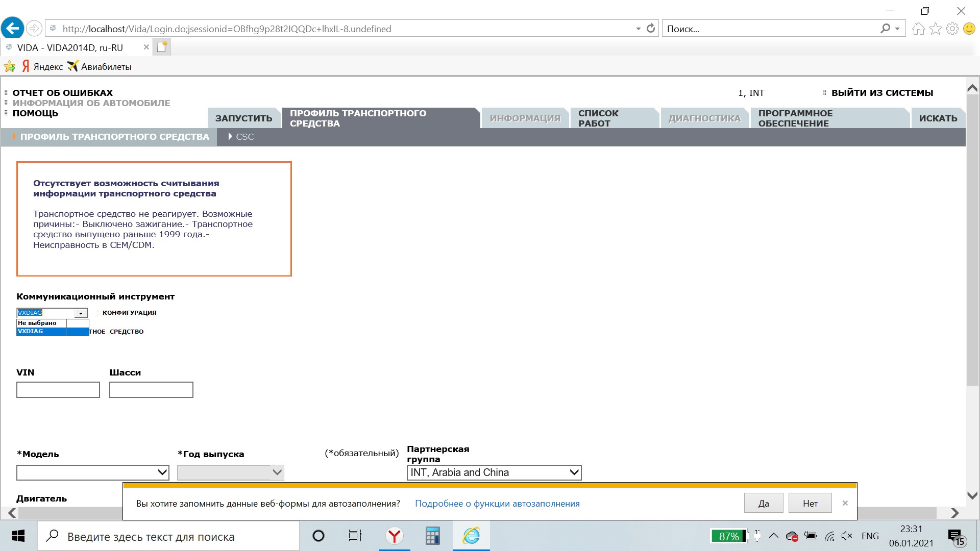Viewport: 980px width, 551px height.
Task: Open the browser home icon
Action: tap(918, 29)
